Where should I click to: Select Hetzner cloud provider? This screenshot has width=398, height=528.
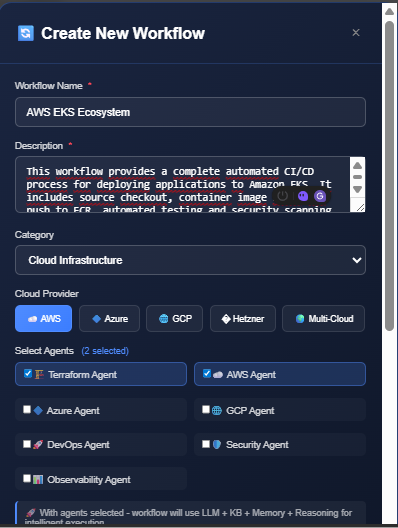pos(243,319)
